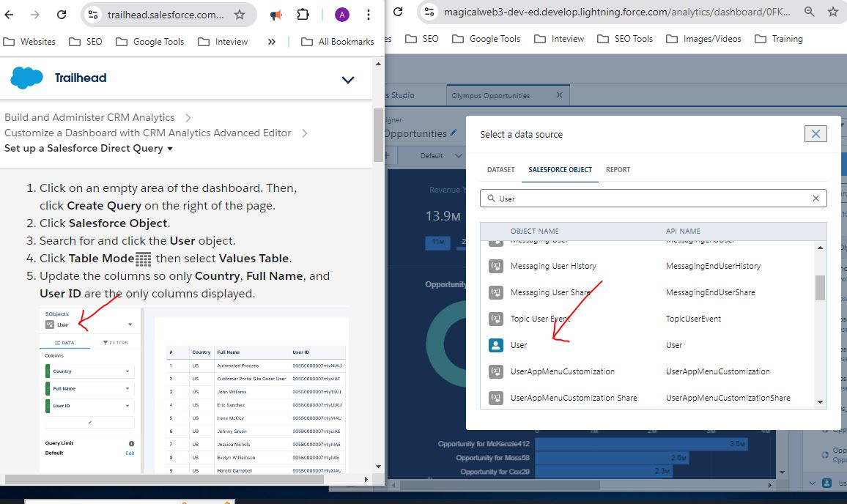Viewport: 847px width, 504px height.
Task: Click the UserAppMenuCustomization Share object icon
Action: coord(496,398)
